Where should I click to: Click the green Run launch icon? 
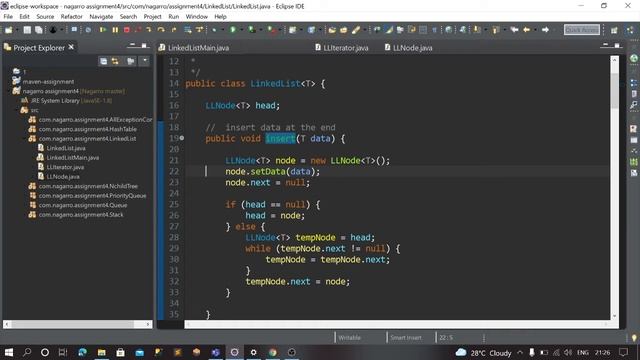tap(233, 30)
